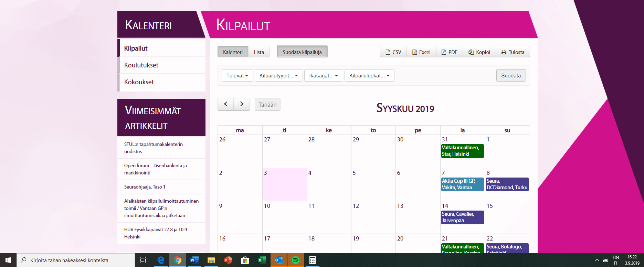The height and width of the screenshot is (267, 644).
Task: Switch to Kalenteri view
Action: (x=233, y=52)
